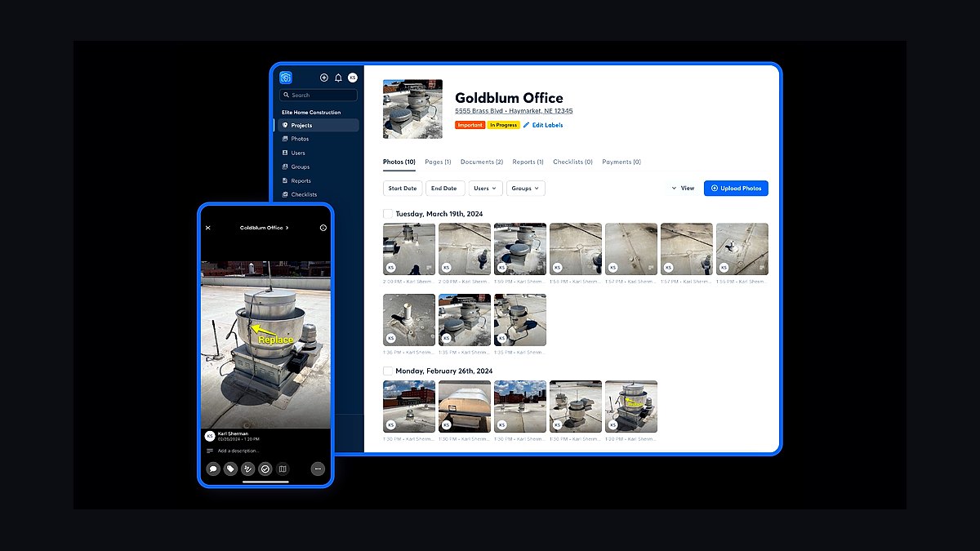Open the February 26th skylight photo thumbnail
The width and height of the screenshot is (980, 551).
[465, 407]
